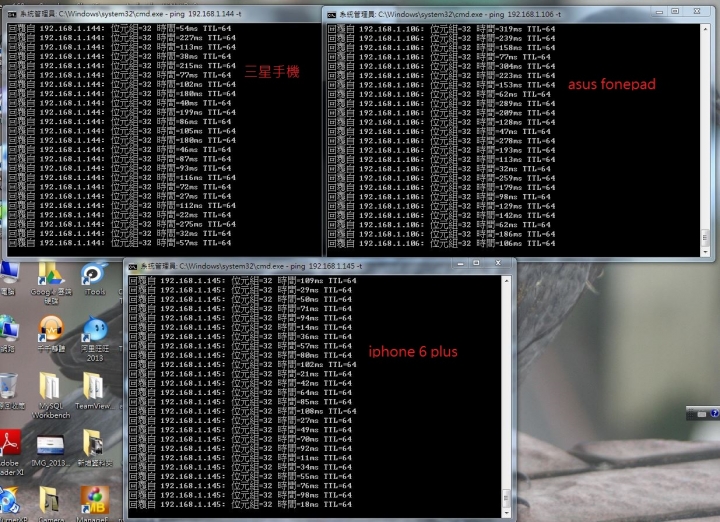This screenshot has width=720, height=522.
Task: Focus the ping 192.168.1.144 window title bar
Action: click(163, 14)
